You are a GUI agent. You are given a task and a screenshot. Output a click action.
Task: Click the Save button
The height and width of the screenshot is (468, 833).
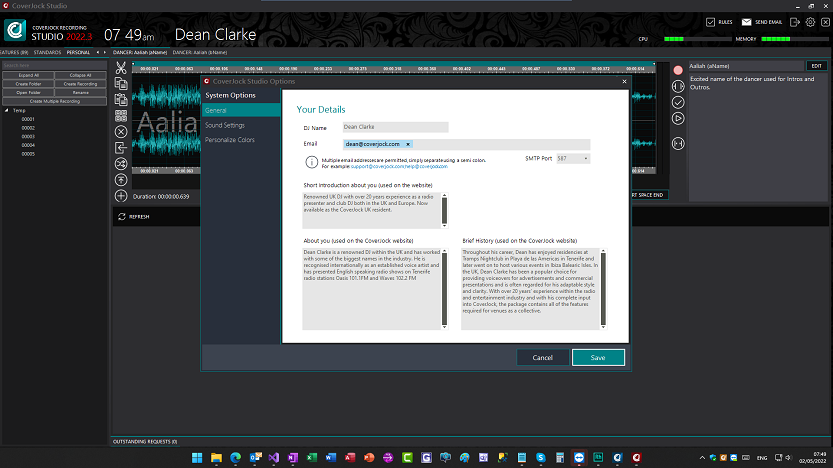coord(598,357)
